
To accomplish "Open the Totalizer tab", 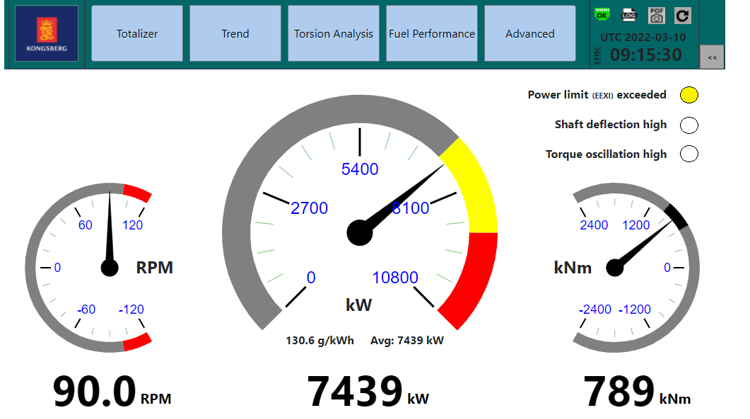I will point(138,34).
